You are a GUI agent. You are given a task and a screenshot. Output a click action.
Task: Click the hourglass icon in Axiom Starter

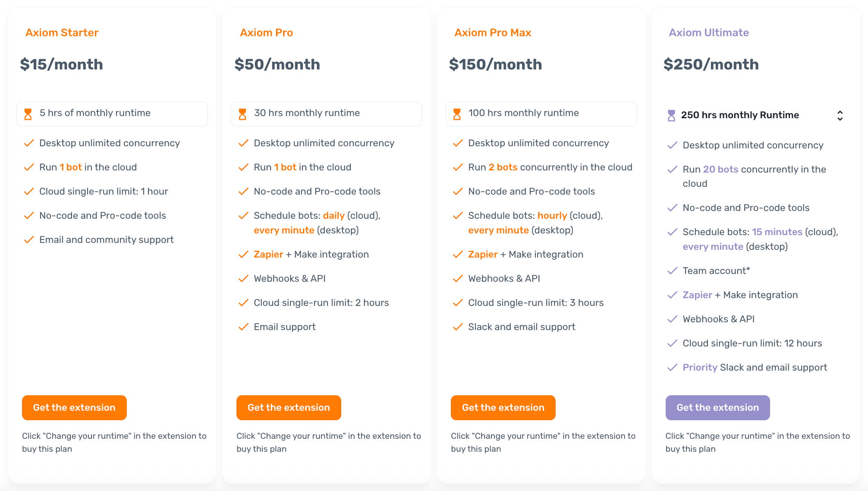point(28,114)
